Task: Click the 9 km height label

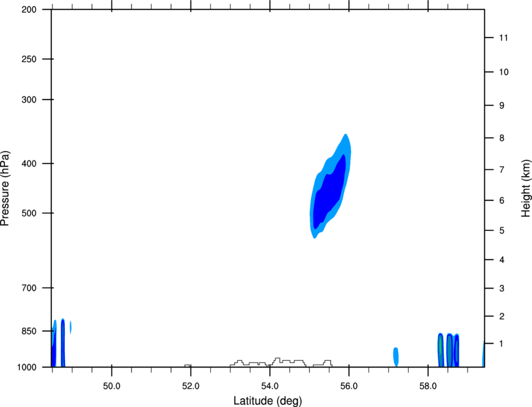Action: point(502,106)
